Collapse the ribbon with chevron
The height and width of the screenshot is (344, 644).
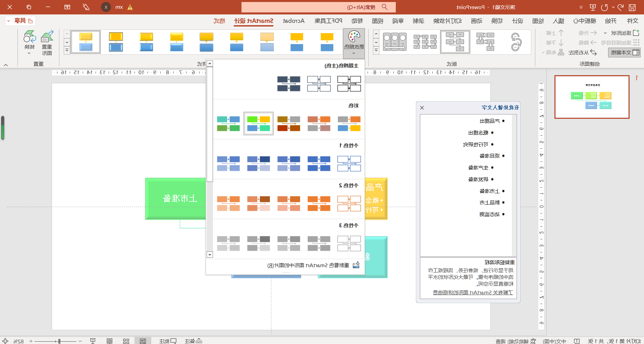click(6, 65)
